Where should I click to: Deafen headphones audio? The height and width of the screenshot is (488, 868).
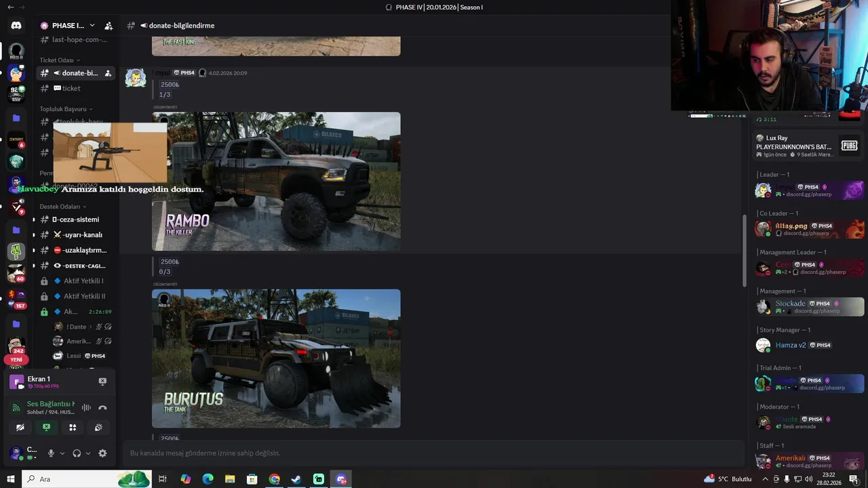point(77,453)
